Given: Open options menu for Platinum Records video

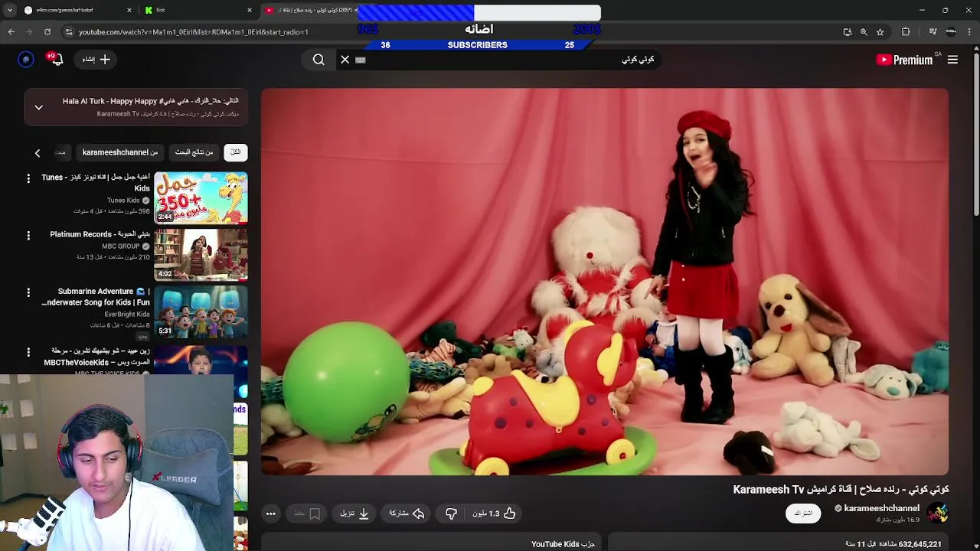Looking at the screenshot, I should click(28, 236).
